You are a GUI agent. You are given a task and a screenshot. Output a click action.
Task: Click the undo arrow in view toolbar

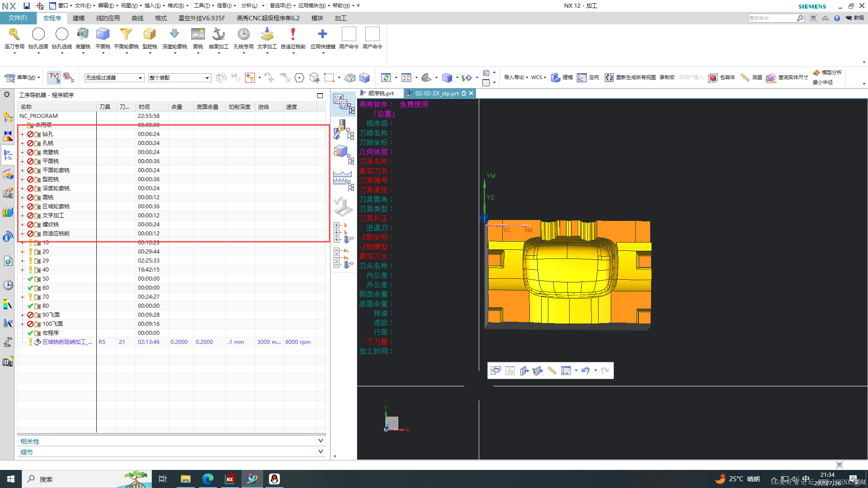pos(585,371)
